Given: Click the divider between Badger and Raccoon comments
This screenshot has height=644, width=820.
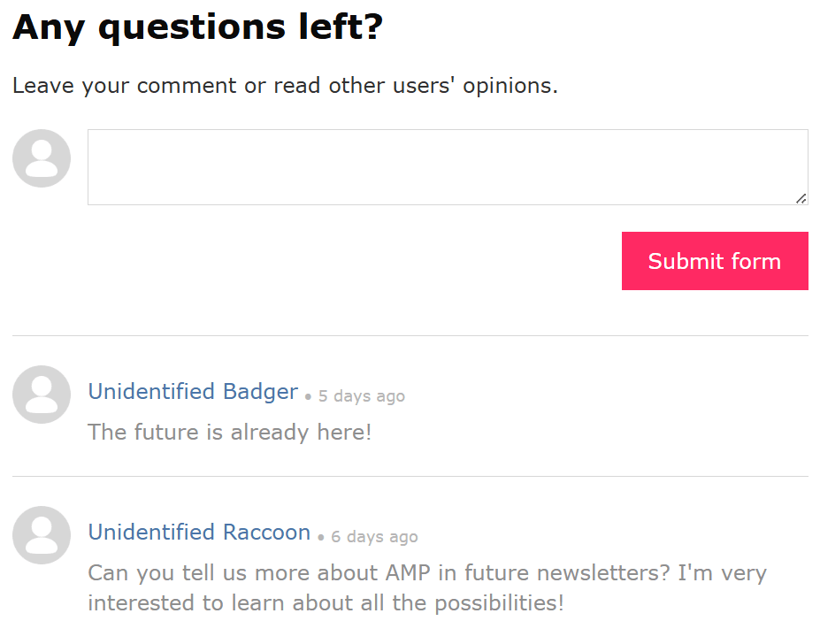Looking at the screenshot, I should [410, 477].
